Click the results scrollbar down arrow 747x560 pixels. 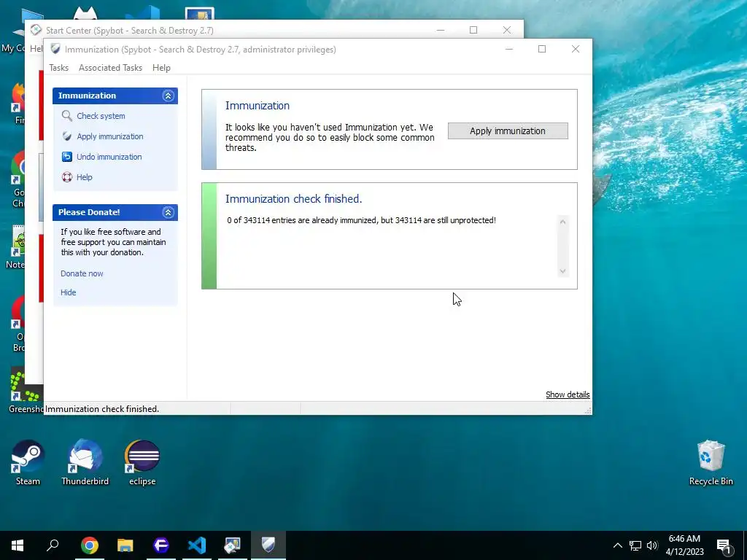[562, 271]
